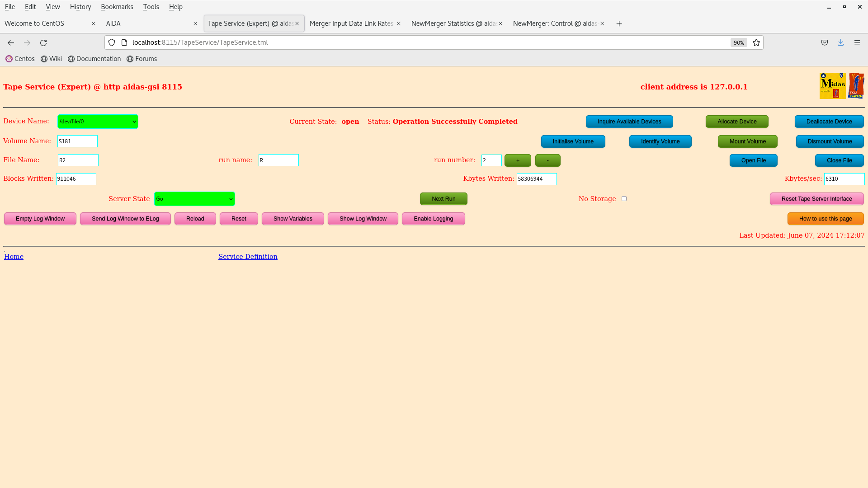
Task: Click the new tab plus icon
Action: [619, 23]
